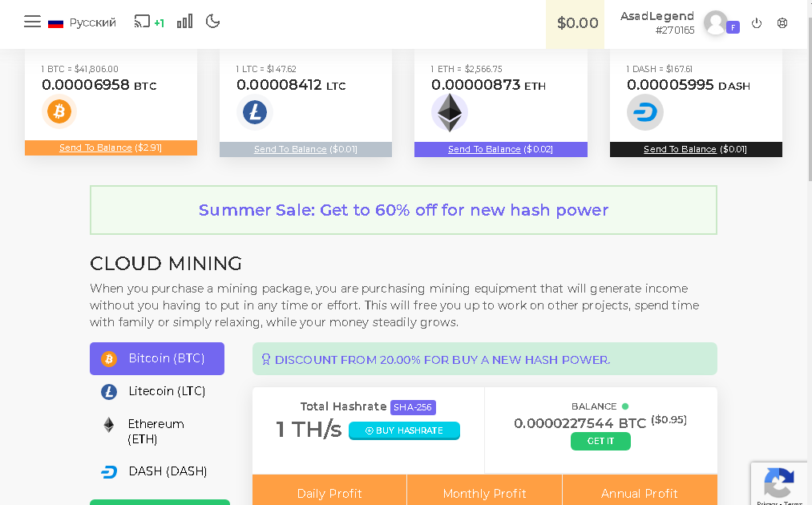Click the Ethereum diamond icon in card
The image size is (812, 505).
coord(450,112)
